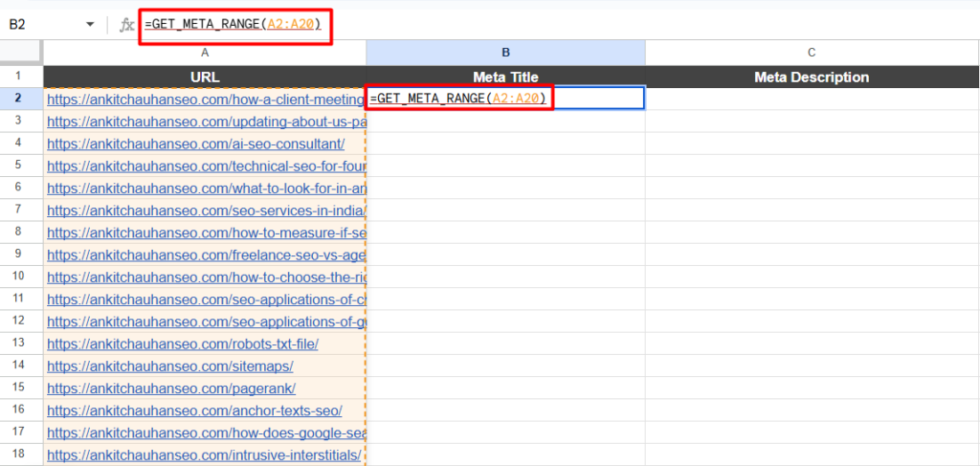Click the URL header cell
This screenshot has height=466, width=980.
tap(205, 77)
